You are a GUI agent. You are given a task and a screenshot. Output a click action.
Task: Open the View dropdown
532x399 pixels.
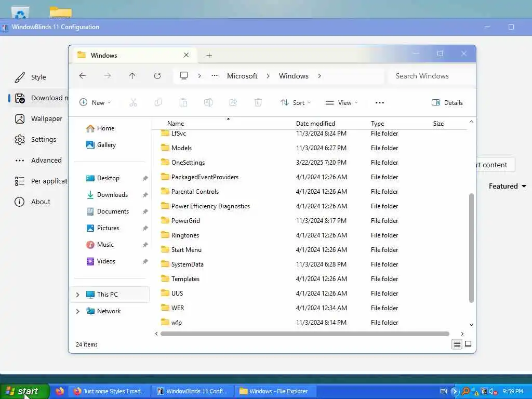point(342,102)
